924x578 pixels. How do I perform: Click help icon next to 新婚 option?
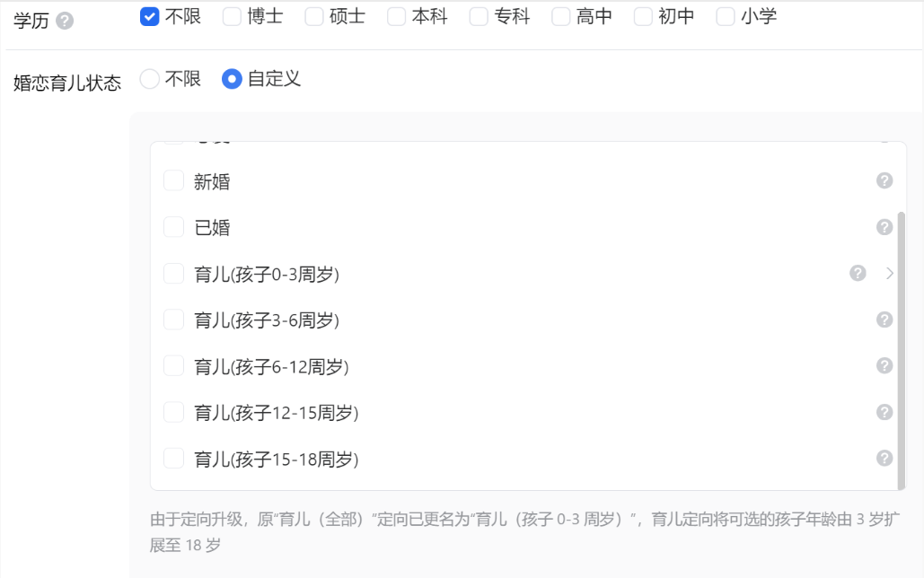point(884,180)
